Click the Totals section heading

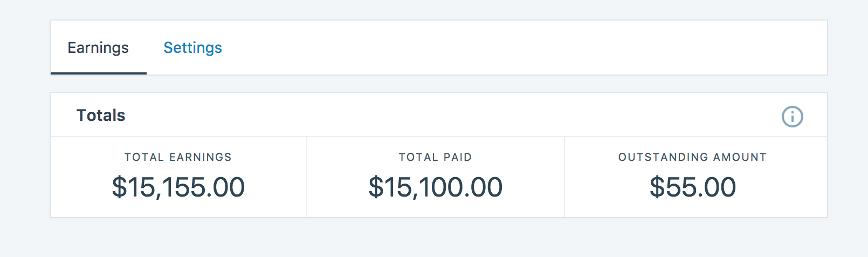[101, 116]
